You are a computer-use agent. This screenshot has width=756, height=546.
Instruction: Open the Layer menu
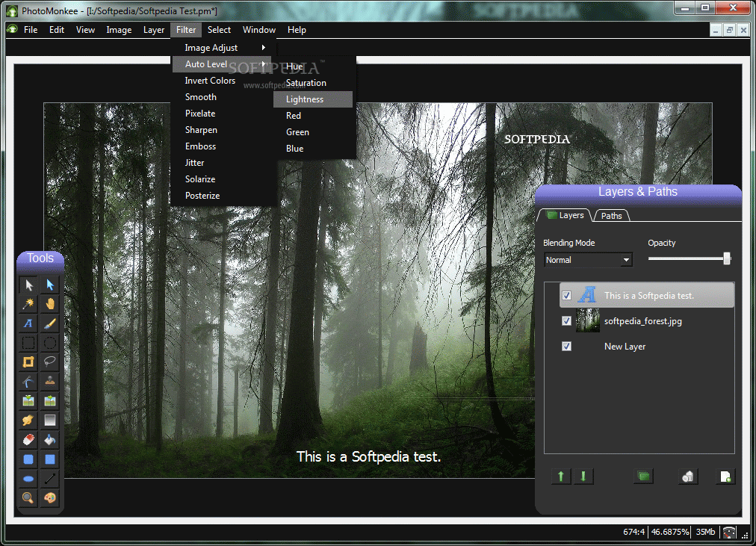coord(154,30)
